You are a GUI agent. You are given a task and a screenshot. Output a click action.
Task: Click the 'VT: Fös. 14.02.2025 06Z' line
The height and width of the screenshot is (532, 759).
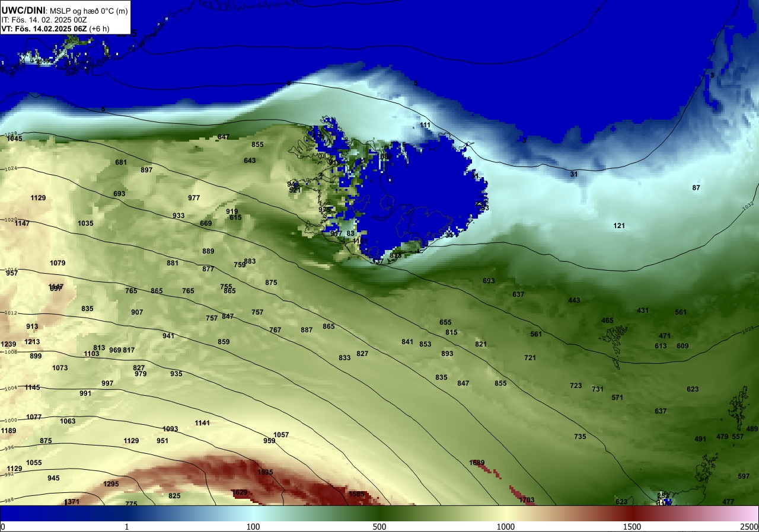tap(44, 28)
